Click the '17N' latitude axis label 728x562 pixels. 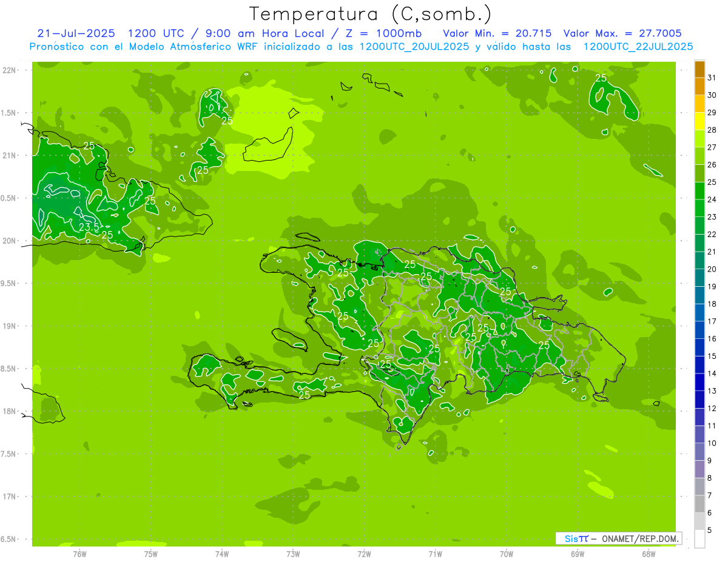tap(10, 497)
